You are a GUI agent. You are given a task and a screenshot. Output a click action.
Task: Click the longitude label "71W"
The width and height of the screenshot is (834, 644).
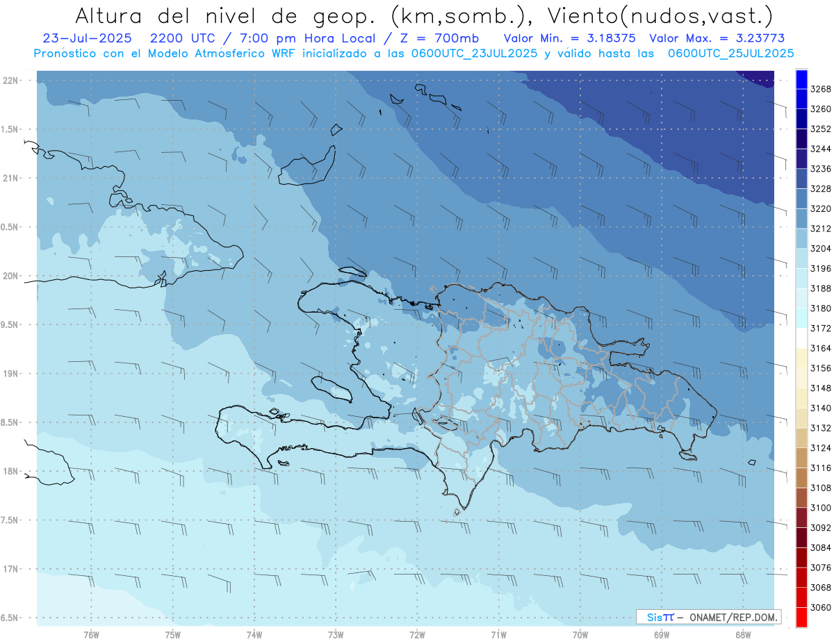[x=498, y=634]
